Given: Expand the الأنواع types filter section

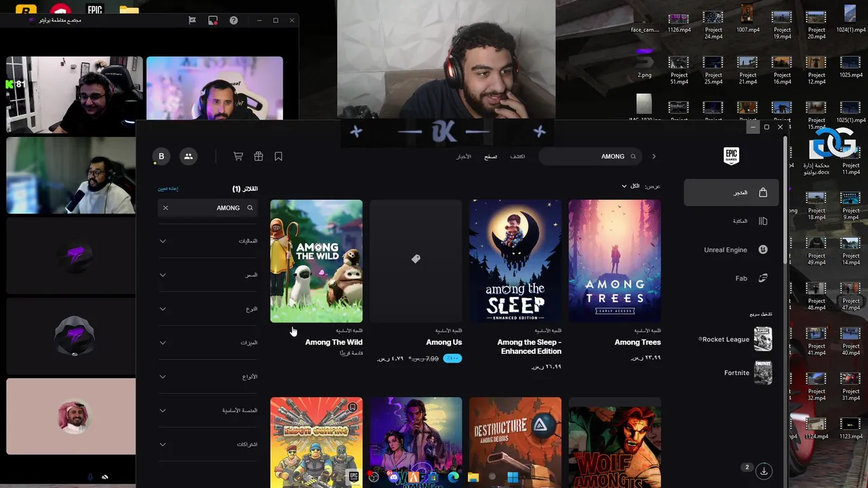Looking at the screenshot, I should 208,377.
